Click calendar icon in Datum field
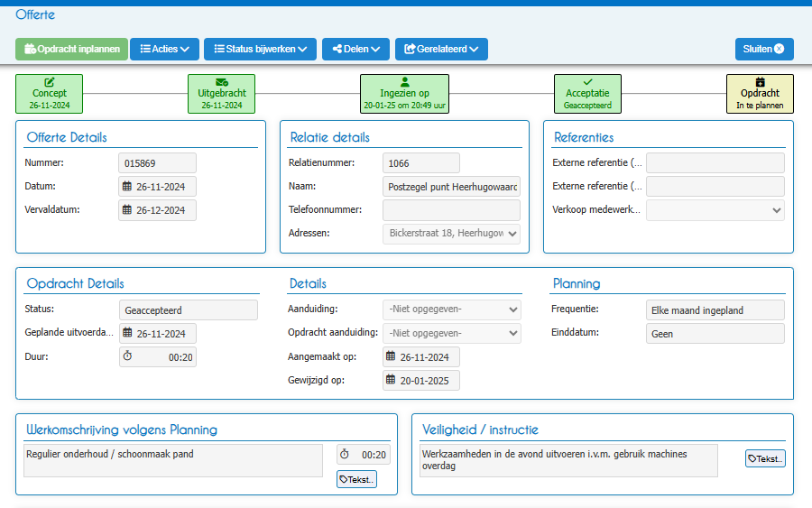 click(127, 186)
